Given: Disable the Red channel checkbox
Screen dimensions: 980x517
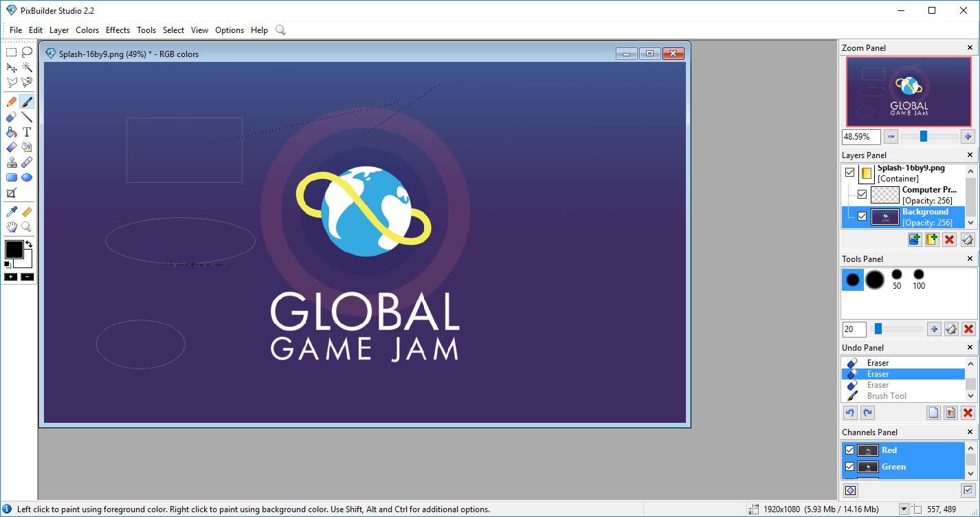Looking at the screenshot, I should point(849,450).
